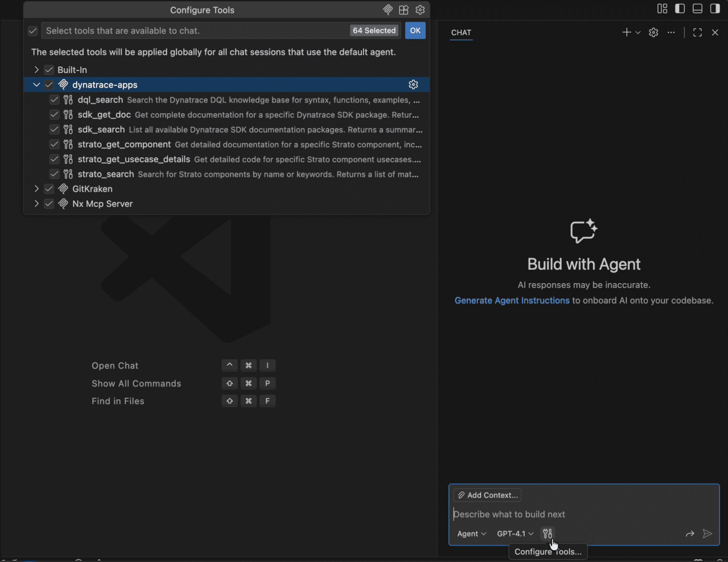
Task: Confirm tool selection with OK
Action: (x=415, y=30)
